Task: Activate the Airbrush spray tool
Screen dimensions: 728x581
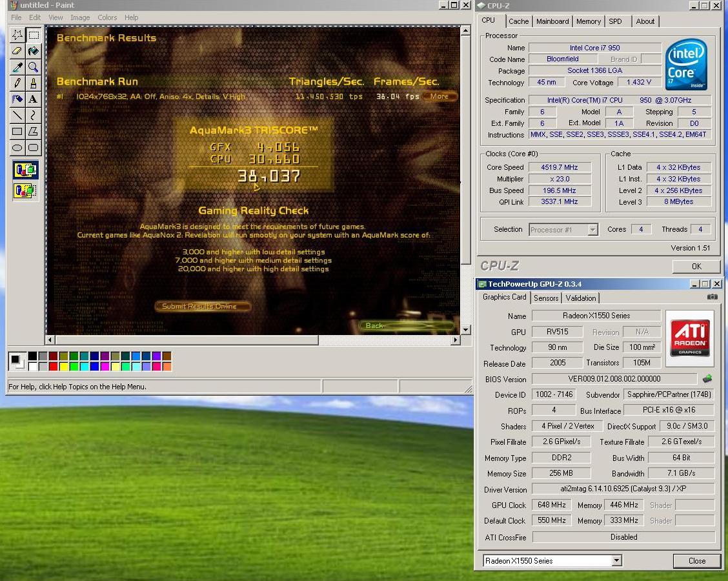Action: click(17, 99)
